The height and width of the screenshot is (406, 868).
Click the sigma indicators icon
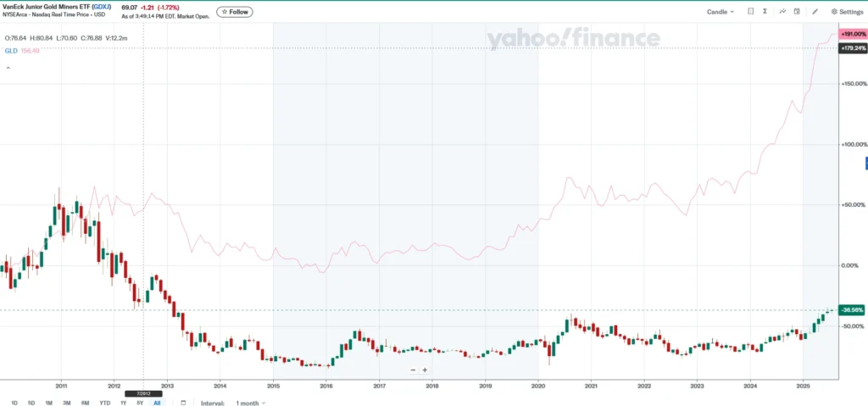click(765, 12)
